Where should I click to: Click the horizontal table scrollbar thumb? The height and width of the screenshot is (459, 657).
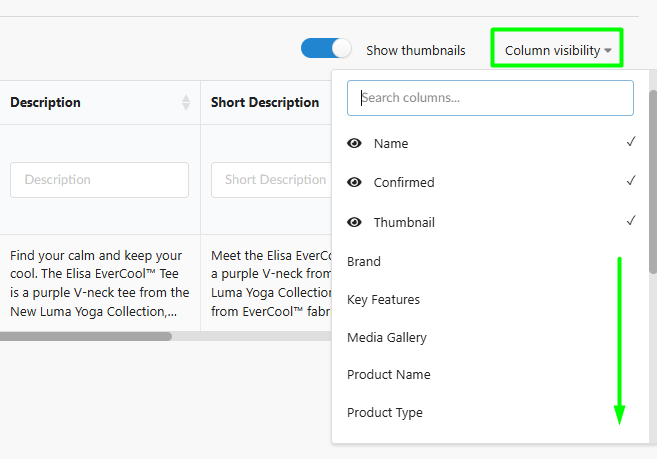tap(85, 336)
